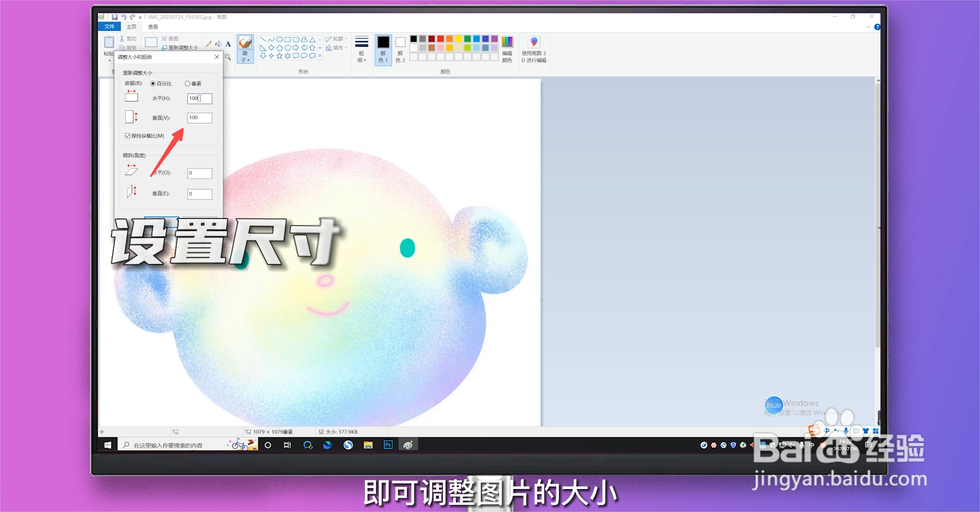Open the blue help question mark icon
Viewport: 980px width, 512px height.
(877, 27)
